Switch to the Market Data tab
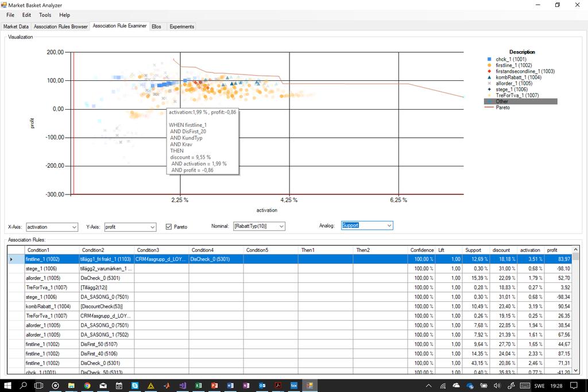 (16, 26)
